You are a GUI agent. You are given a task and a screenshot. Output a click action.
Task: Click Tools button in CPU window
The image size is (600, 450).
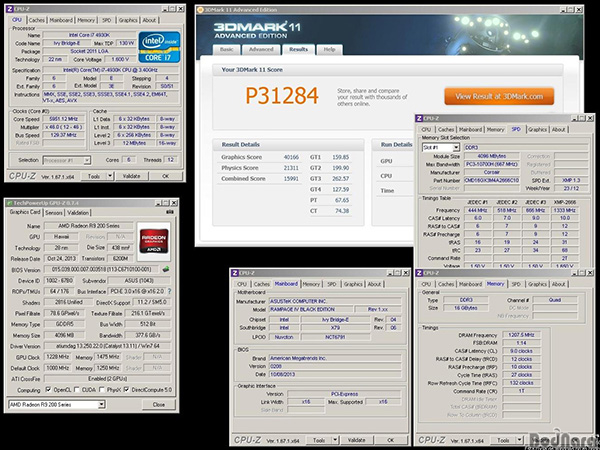94,176
